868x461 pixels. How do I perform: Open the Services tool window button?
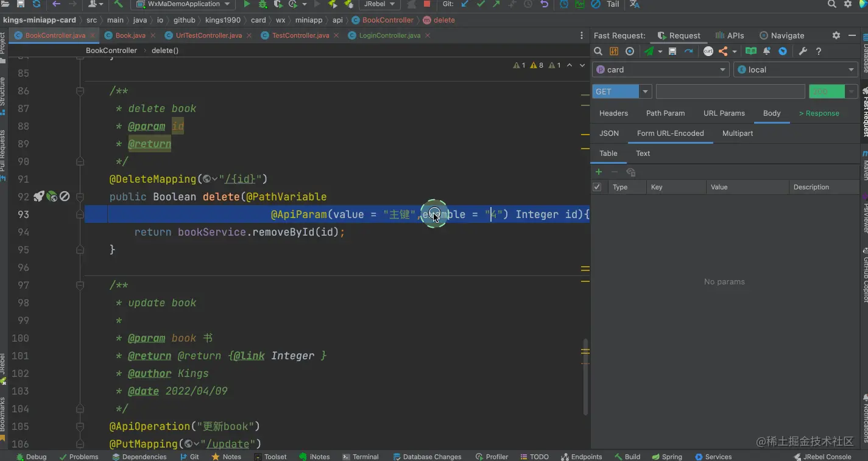[713, 457]
